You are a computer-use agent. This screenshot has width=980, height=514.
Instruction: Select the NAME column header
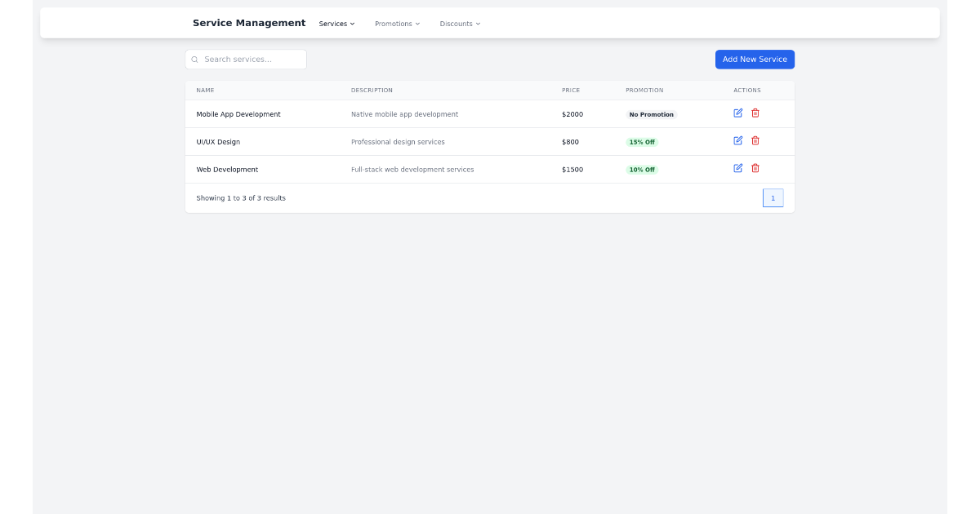[x=205, y=90]
